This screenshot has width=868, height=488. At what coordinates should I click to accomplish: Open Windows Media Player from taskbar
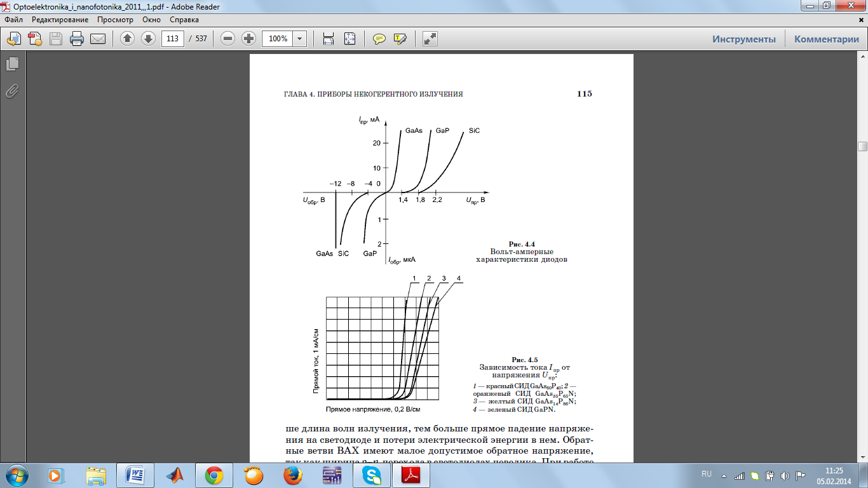pyautogui.click(x=56, y=475)
